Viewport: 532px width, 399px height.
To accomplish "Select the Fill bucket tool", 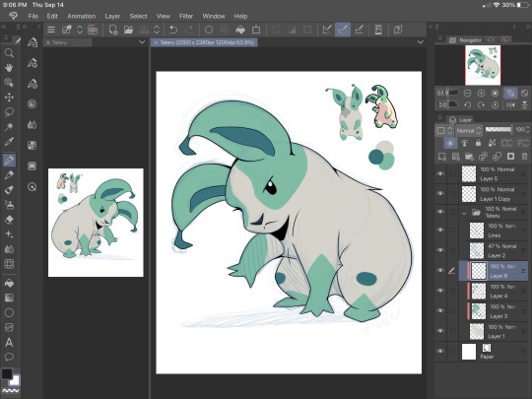I will [x=9, y=283].
